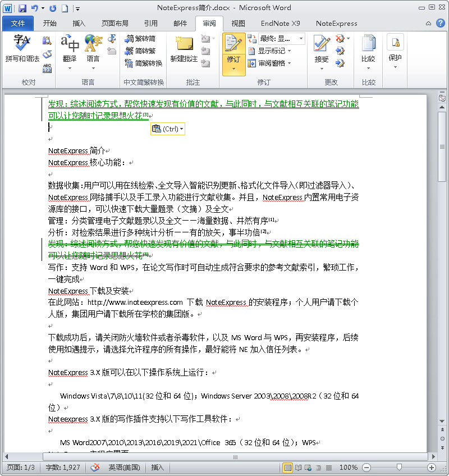Viewport: 449px width, 476px height.
Task: Open the 接受 dropdown arrow
Action: (322, 69)
